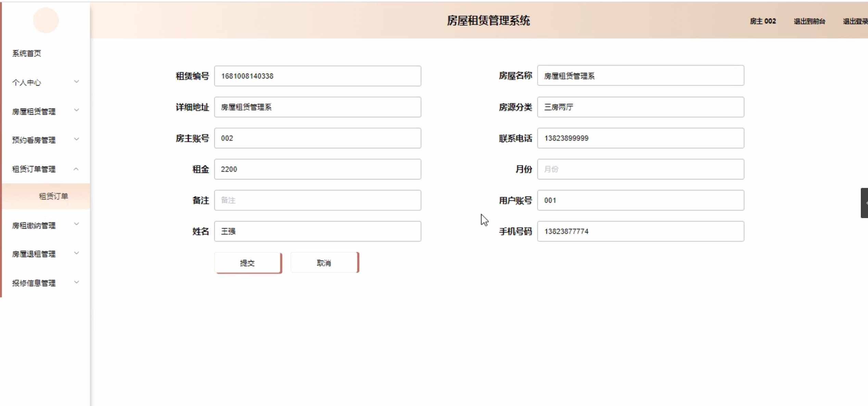The height and width of the screenshot is (406, 868).
Task: Click the round avatar logo in sidebar
Action: 46,21
